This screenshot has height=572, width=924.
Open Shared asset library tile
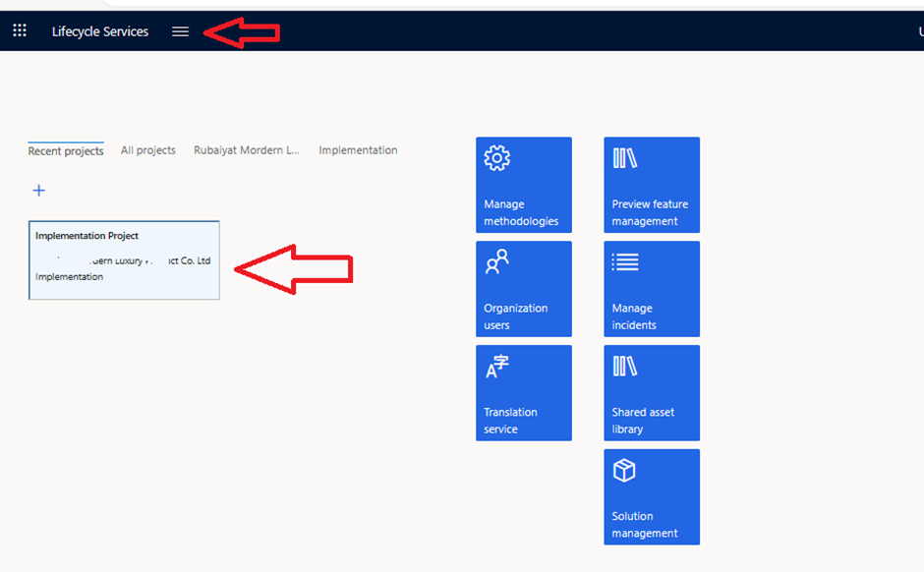(652, 393)
